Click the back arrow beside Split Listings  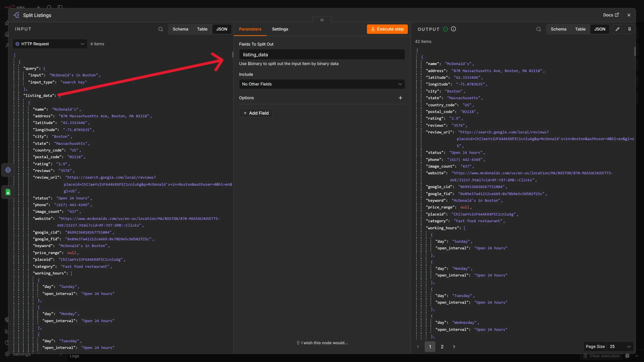(x=17, y=15)
